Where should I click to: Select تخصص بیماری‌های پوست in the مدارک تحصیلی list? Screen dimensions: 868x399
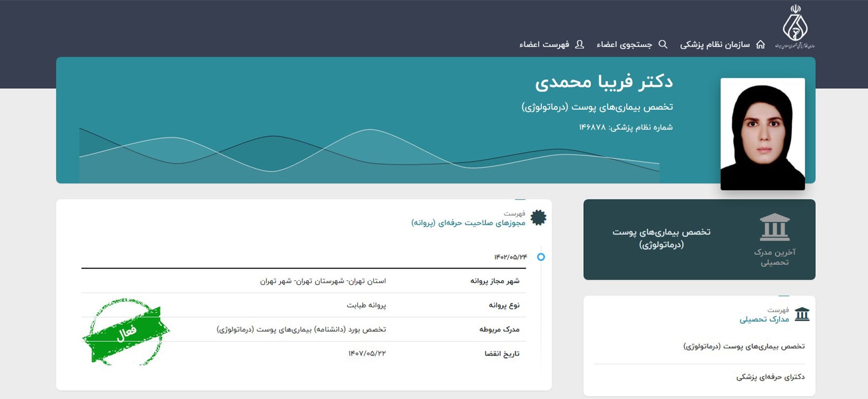[744, 346]
